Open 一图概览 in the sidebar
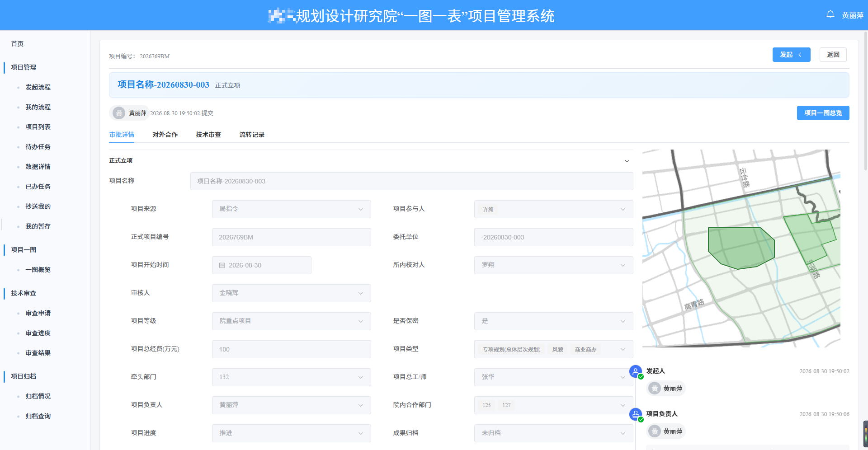This screenshot has height=450, width=868. pyautogui.click(x=38, y=270)
